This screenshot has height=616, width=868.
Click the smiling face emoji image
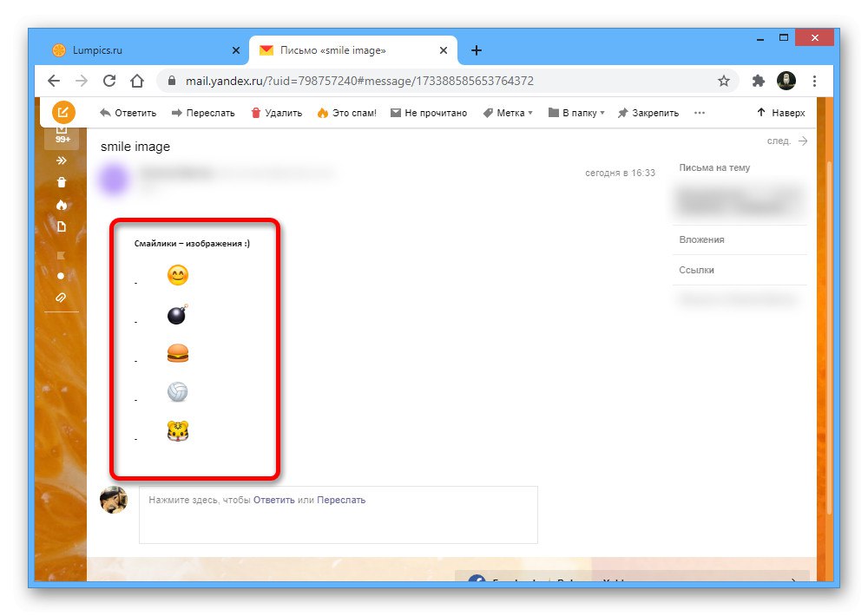click(x=178, y=275)
